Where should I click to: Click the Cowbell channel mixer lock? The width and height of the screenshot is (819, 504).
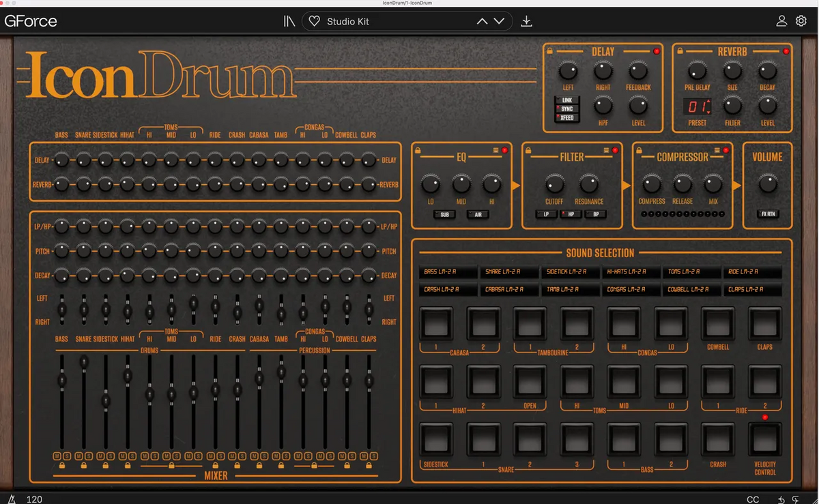[x=347, y=466]
